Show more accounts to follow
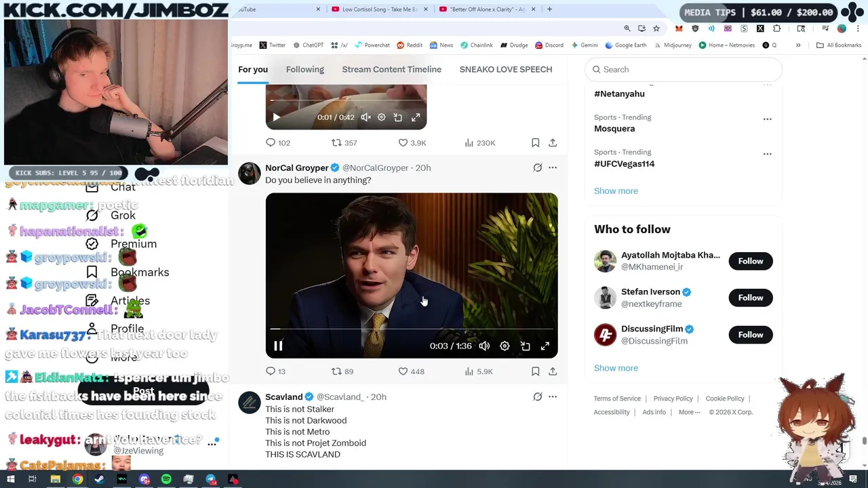 [x=616, y=368]
